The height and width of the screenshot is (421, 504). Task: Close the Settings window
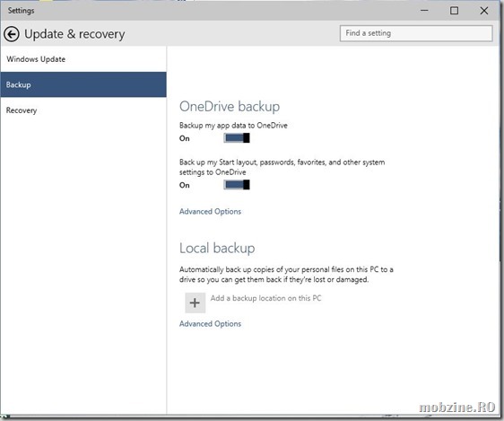coord(483,11)
